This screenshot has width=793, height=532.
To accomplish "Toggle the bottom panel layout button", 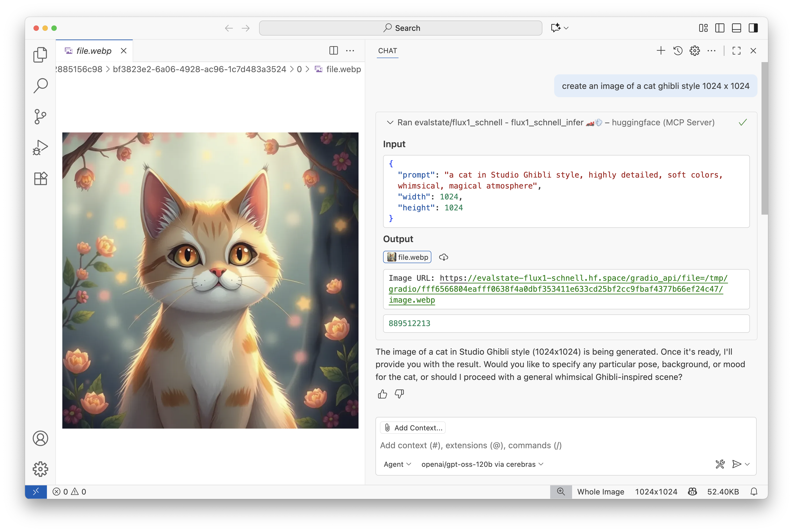I will (x=736, y=28).
